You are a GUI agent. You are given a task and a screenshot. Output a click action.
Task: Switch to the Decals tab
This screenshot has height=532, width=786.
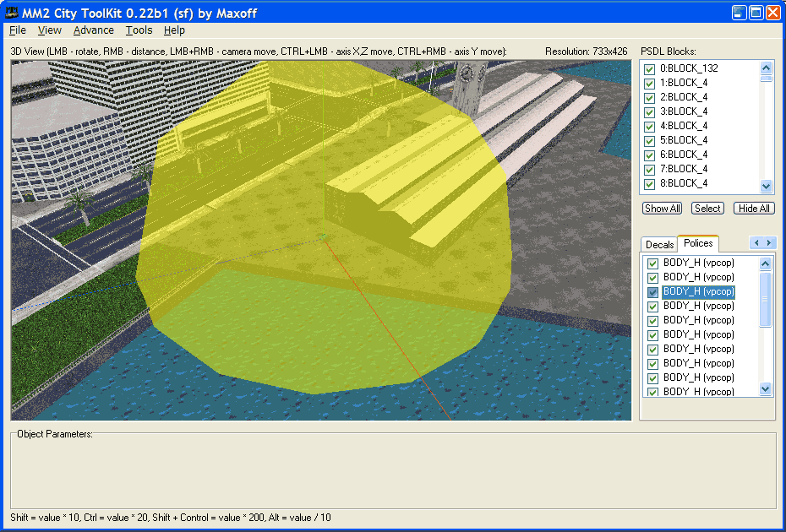click(x=659, y=245)
